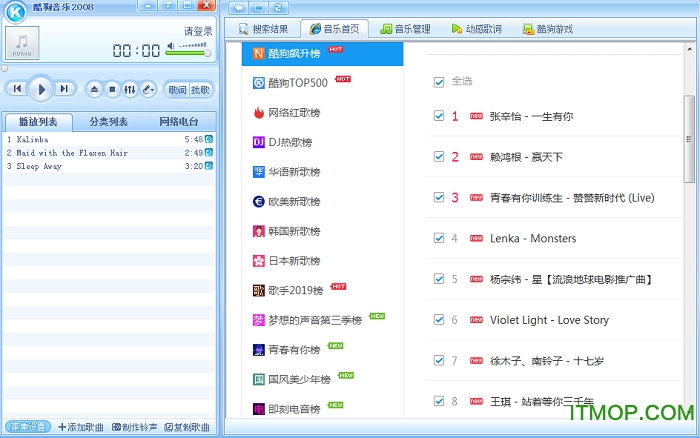Click the browser back arrow button
Screen dimensions: 700x438
point(239,8)
